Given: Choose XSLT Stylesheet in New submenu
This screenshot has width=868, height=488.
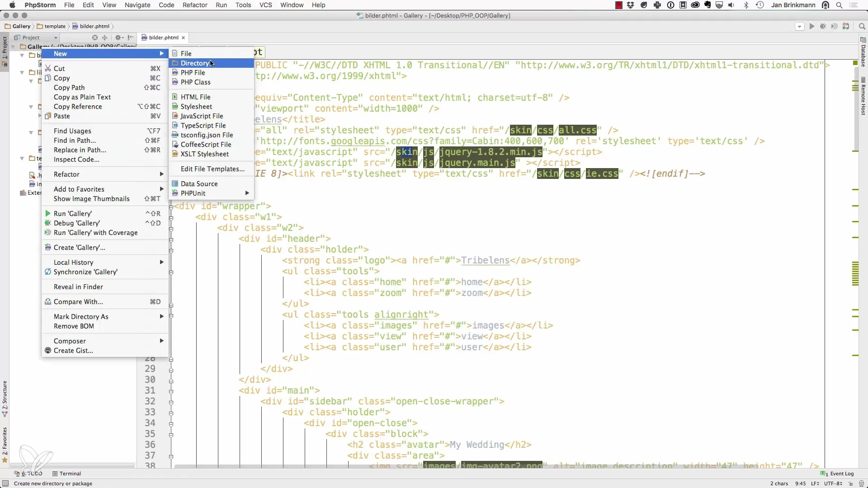Looking at the screenshot, I should 211,154.
